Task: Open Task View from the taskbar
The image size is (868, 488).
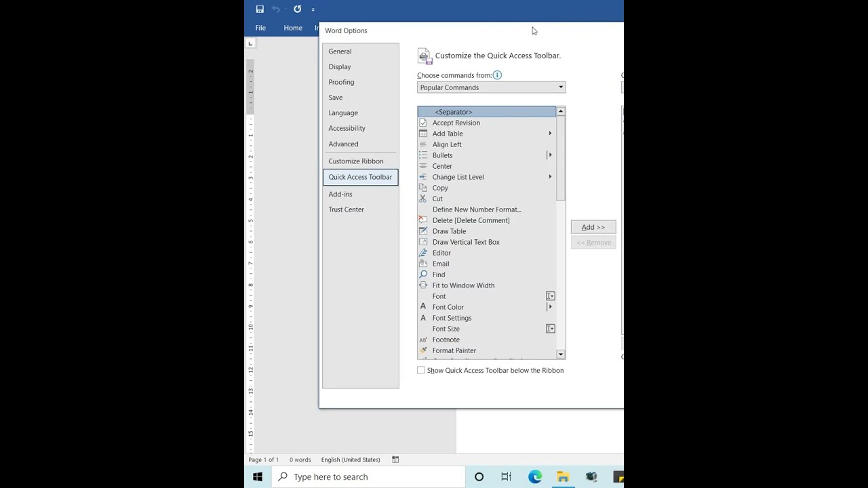Action: pos(507,477)
